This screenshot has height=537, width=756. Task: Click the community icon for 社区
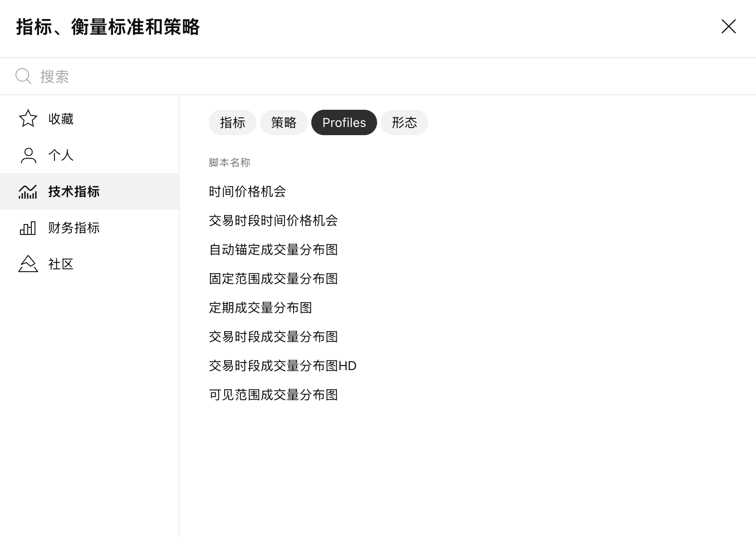click(x=28, y=264)
